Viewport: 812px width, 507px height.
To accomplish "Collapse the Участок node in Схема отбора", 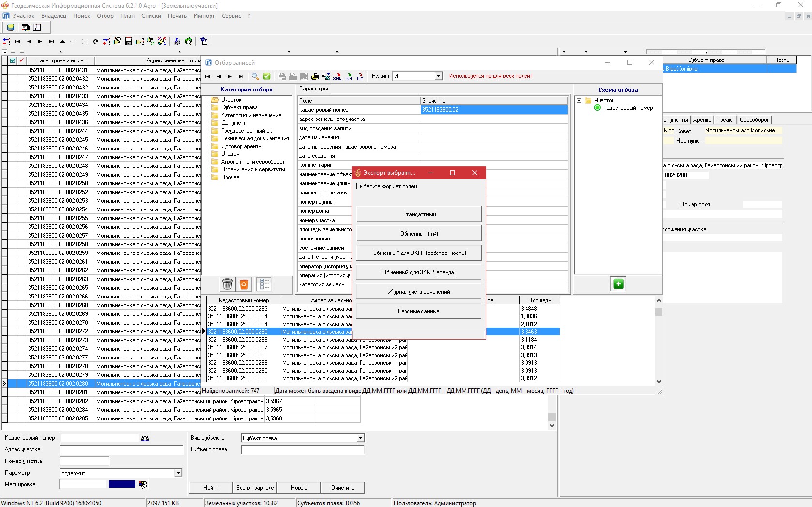I will tap(579, 100).
